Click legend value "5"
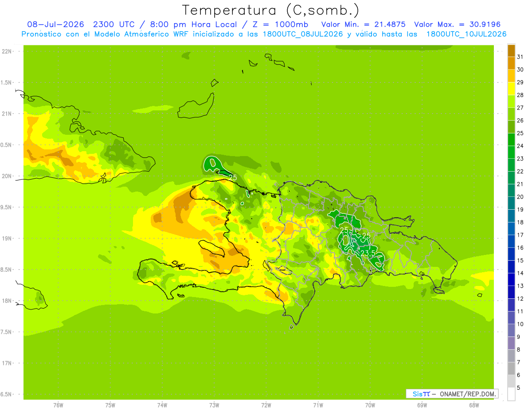The image size is (532, 411). coord(519,388)
